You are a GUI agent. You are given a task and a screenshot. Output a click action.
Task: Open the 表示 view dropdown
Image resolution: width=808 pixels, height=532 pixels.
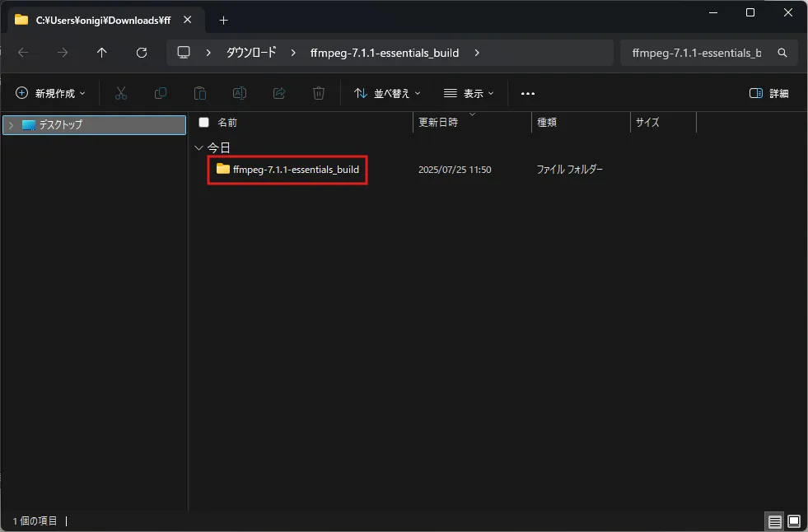click(x=469, y=93)
